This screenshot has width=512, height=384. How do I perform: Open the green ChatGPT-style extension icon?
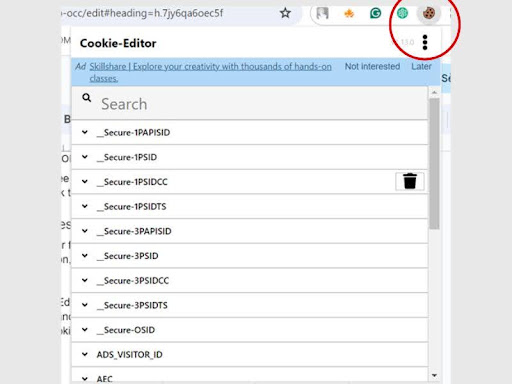pos(402,13)
